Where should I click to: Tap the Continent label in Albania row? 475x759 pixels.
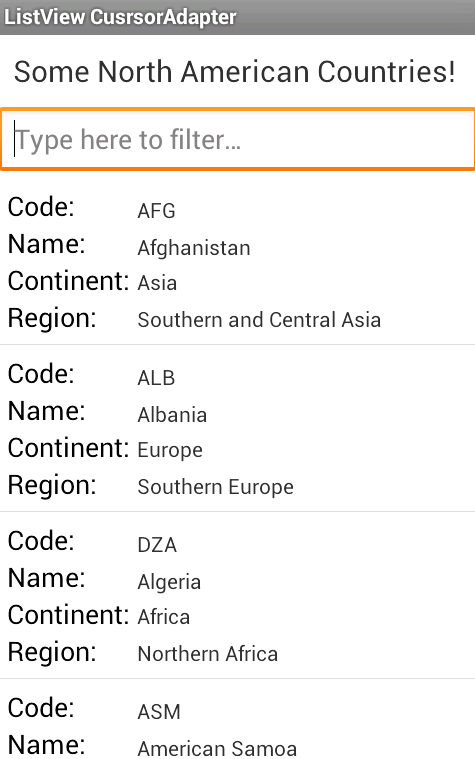click(x=68, y=448)
